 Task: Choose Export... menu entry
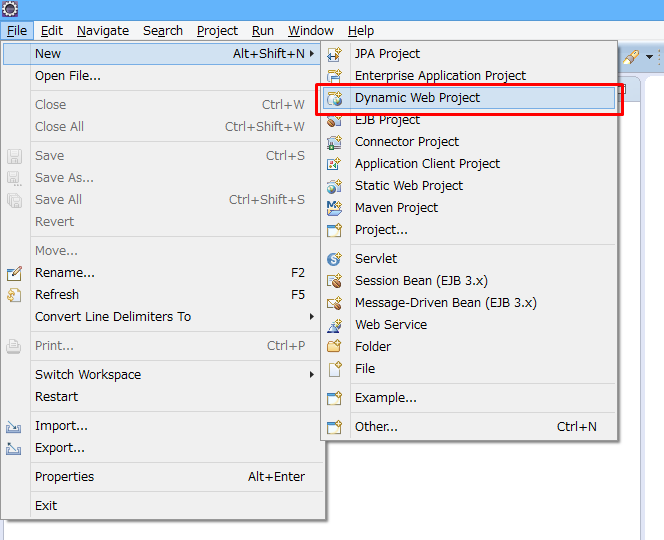[161, 448]
